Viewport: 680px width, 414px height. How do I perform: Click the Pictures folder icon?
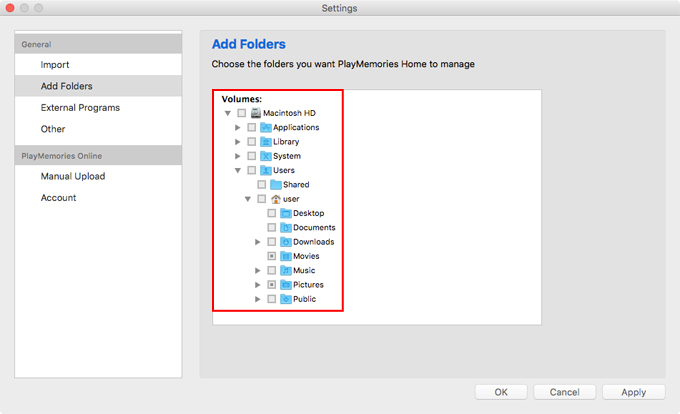286,285
